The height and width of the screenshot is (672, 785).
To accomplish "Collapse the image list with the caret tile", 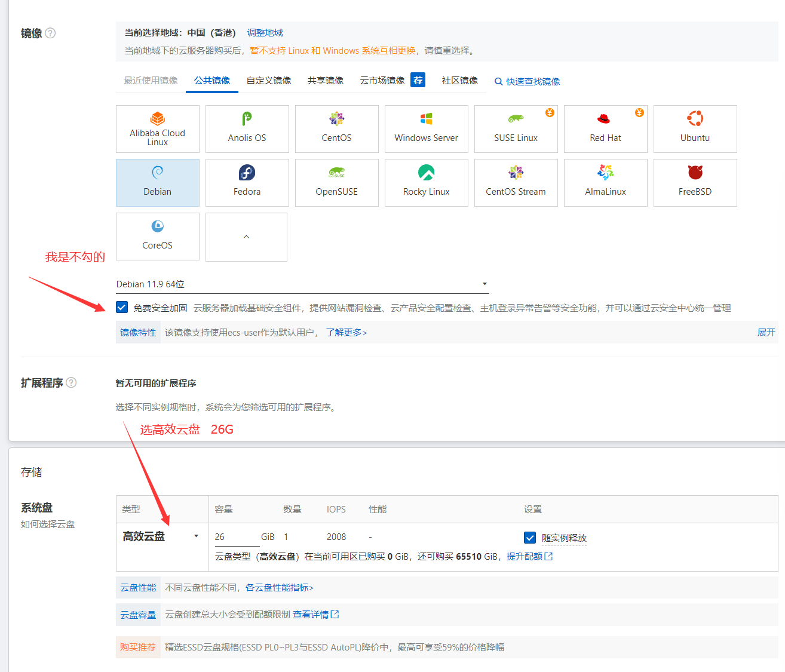I will [x=246, y=237].
